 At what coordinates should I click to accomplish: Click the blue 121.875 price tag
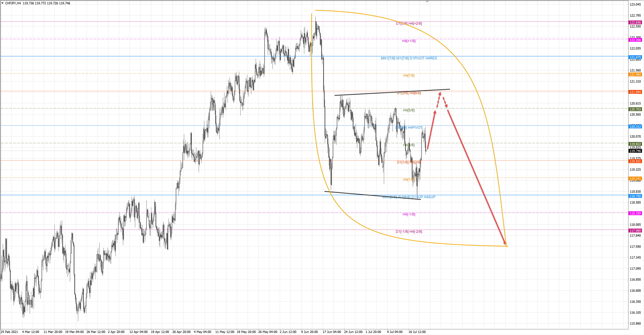[x=635, y=57]
